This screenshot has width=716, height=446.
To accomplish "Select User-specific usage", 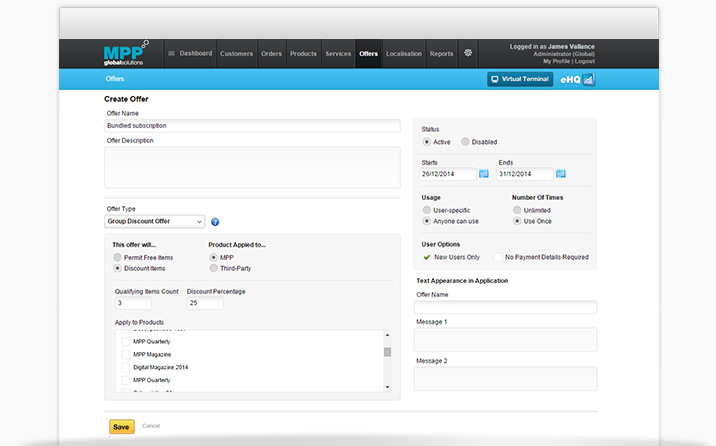I will (426, 210).
